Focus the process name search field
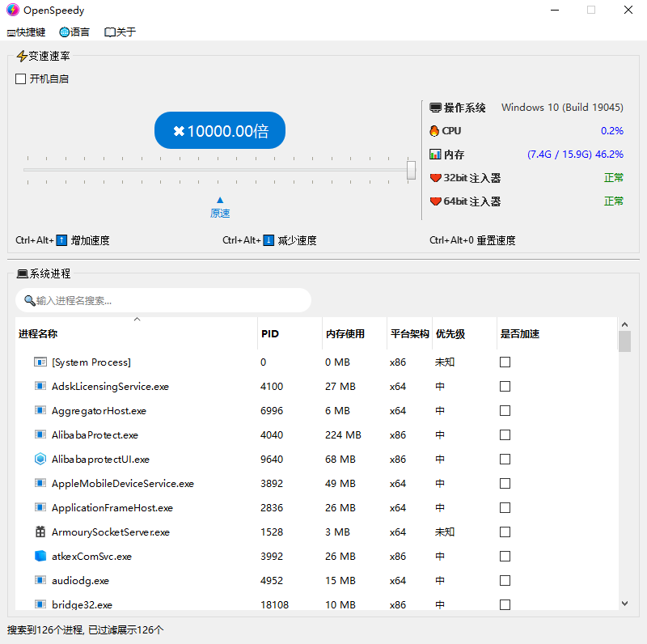Image resolution: width=647 pixels, height=644 pixels. [x=170, y=301]
